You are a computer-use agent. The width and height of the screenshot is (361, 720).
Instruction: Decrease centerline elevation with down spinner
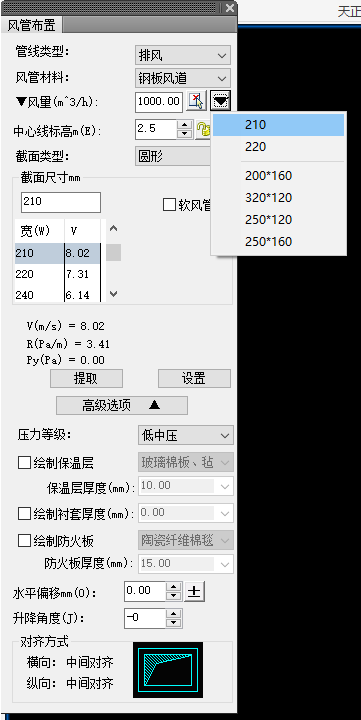point(185,134)
